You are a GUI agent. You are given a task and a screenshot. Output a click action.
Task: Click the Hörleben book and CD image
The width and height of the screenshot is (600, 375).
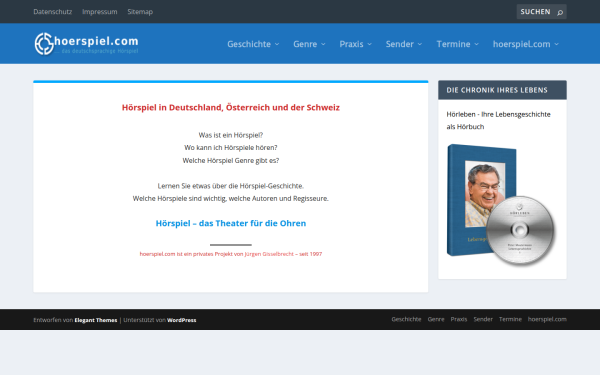tap(501, 205)
